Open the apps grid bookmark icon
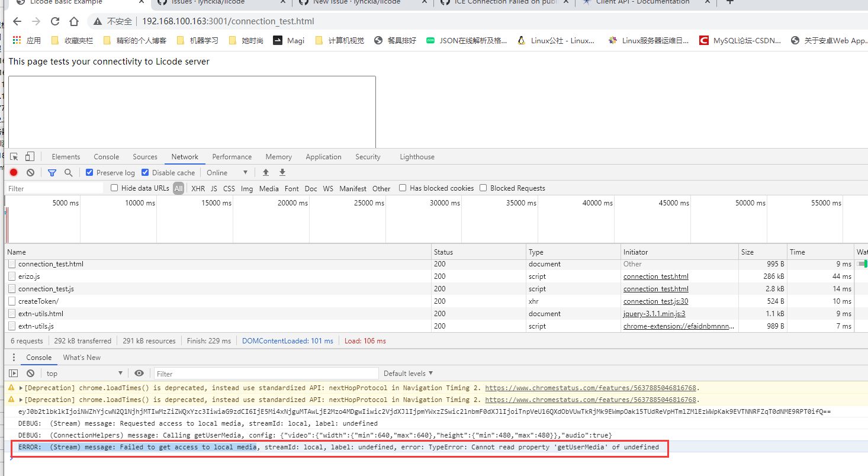This screenshot has height=476, width=868. [x=17, y=40]
